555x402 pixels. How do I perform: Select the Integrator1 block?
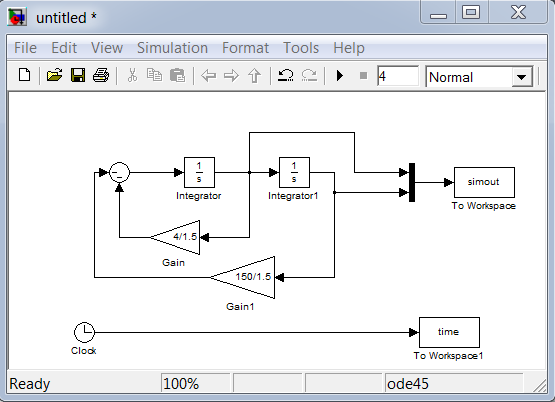[294, 172]
